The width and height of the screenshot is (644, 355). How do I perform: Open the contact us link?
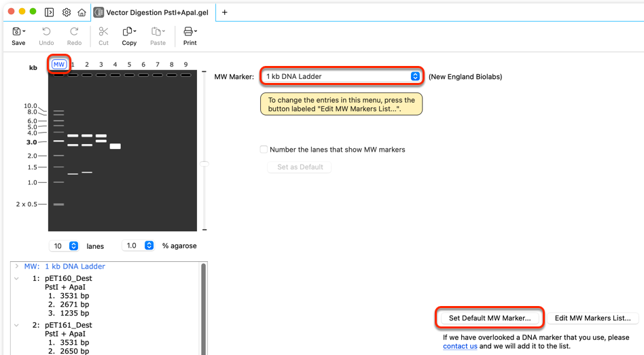point(460,346)
